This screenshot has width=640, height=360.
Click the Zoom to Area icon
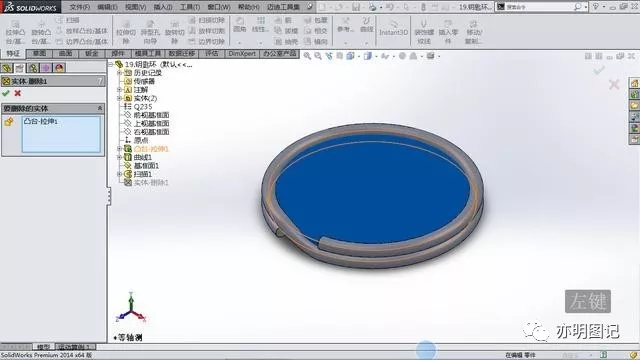tap(318, 56)
